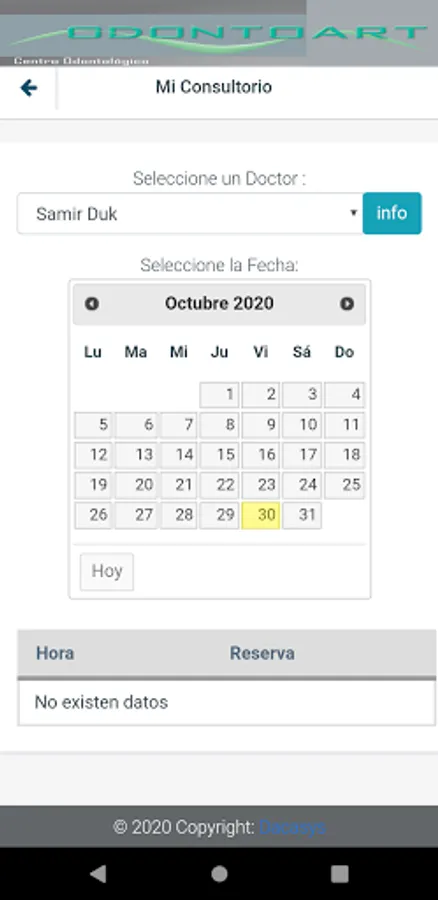The width and height of the screenshot is (438, 900).
Task: Go to previous month in calendar
Action: [x=92, y=304]
